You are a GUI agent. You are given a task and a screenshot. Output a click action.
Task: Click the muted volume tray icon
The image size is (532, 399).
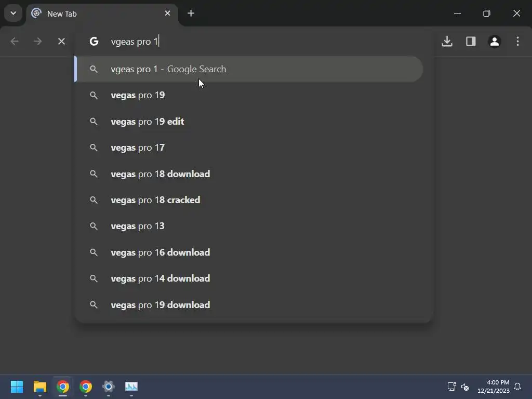point(465,387)
